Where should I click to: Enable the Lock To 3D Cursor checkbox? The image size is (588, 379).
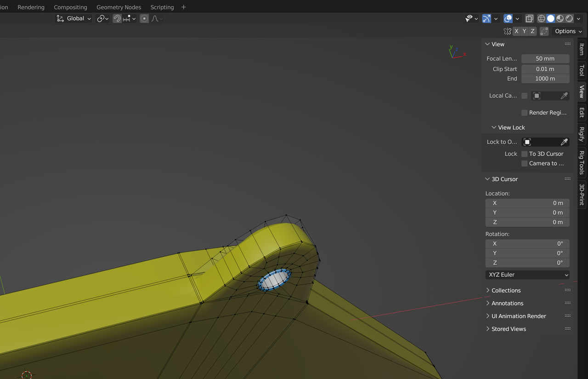coord(524,154)
